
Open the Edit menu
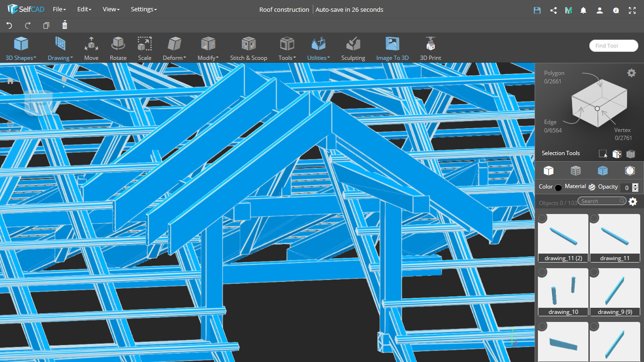pos(84,9)
